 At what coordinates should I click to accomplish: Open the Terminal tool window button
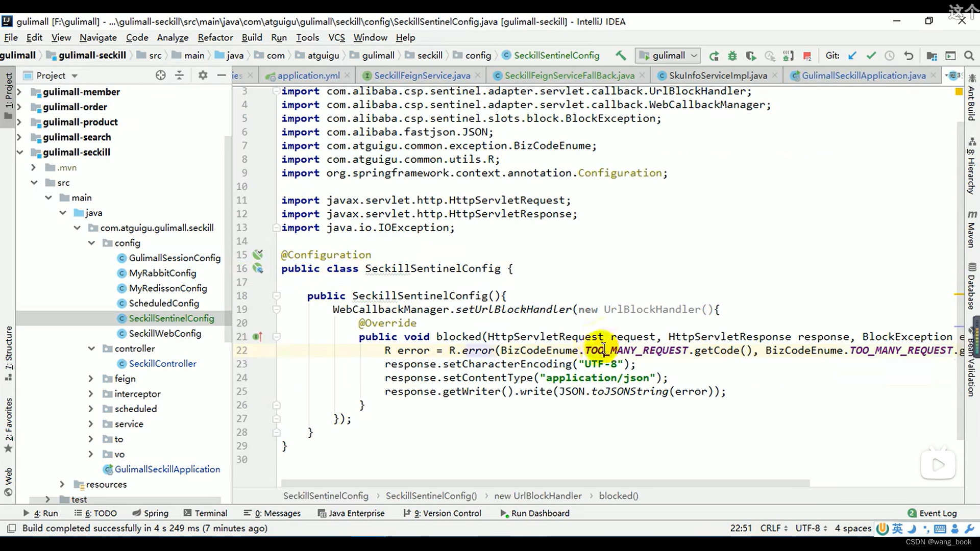(x=205, y=513)
